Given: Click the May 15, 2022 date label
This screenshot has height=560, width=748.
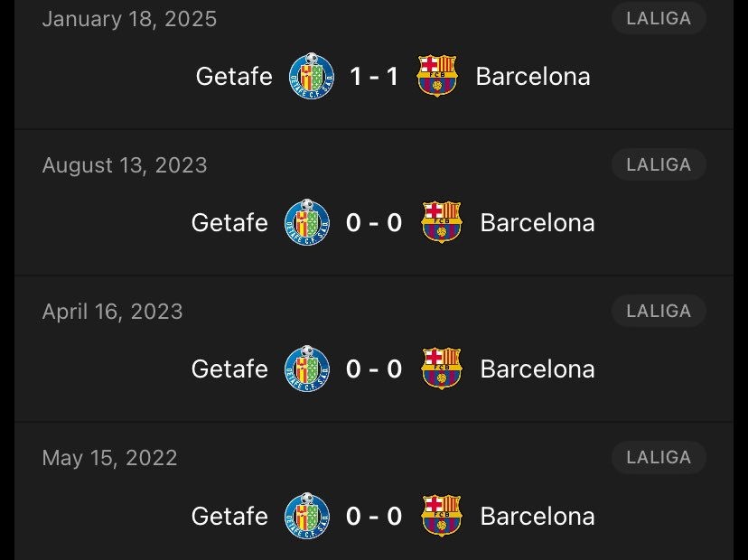Looking at the screenshot, I should (x=109, y=458).
